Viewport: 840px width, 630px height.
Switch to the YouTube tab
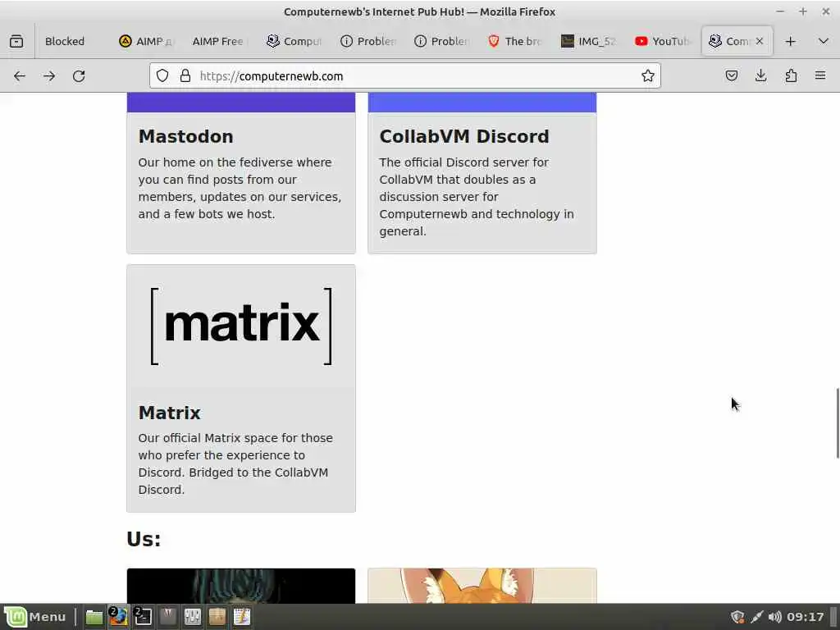(662, 41)
